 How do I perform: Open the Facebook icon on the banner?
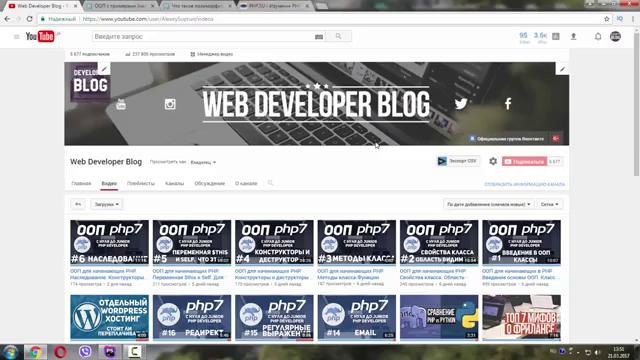(508, 104)
